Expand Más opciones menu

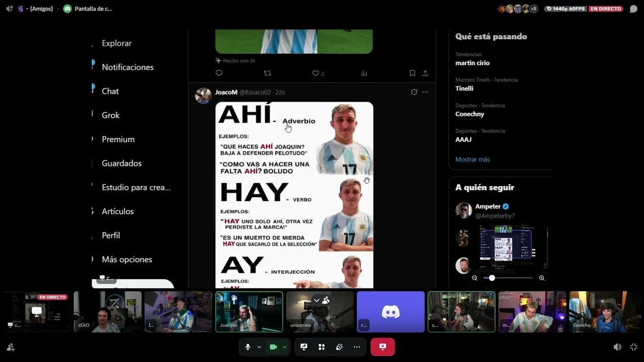pos(127,259)
